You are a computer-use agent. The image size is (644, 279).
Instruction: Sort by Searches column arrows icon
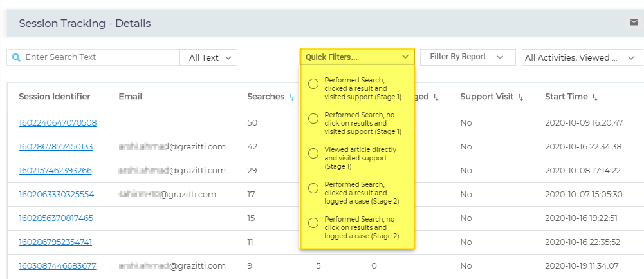291,97
